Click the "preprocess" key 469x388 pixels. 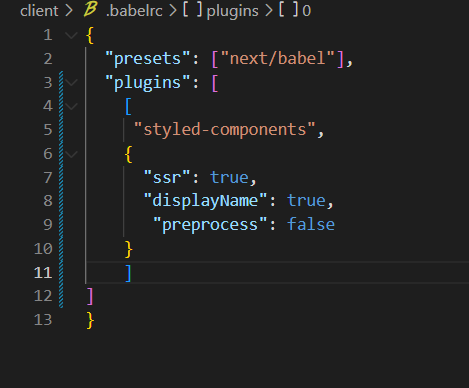[x=210, y=225]
